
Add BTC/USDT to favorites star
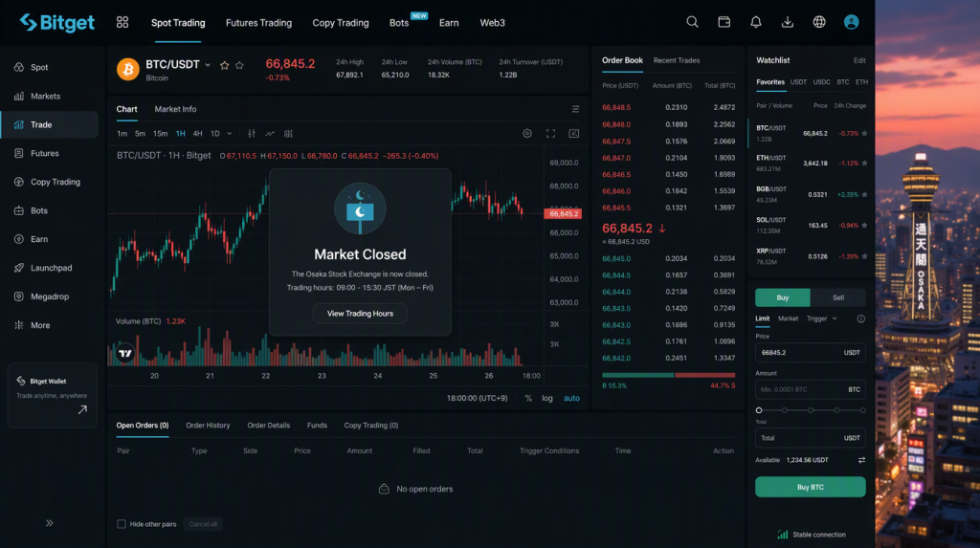tap(224, 65)
